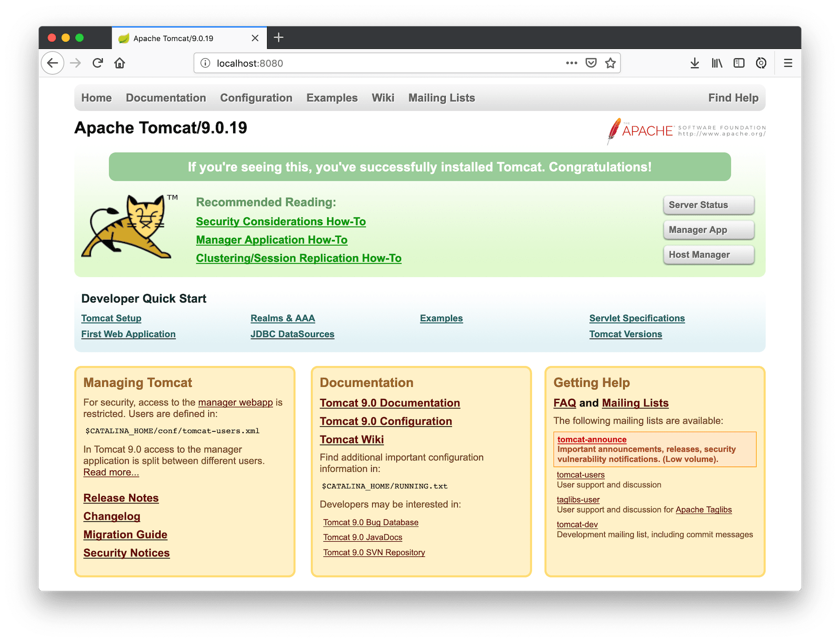This screenshot has width=840, height=642.
Task: Open the FAQ link under Getting Help
Action: 565,403
